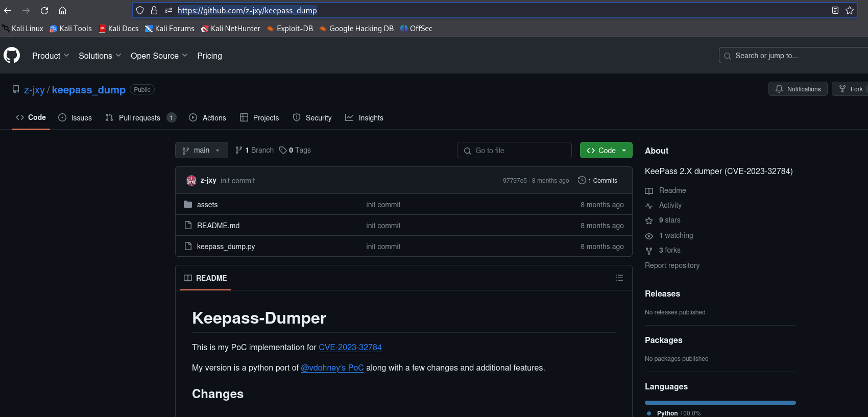Open the green Code dropdown button
Image resolution: width=868 pixels, height=417 pixels.
(x=606, y=150)
